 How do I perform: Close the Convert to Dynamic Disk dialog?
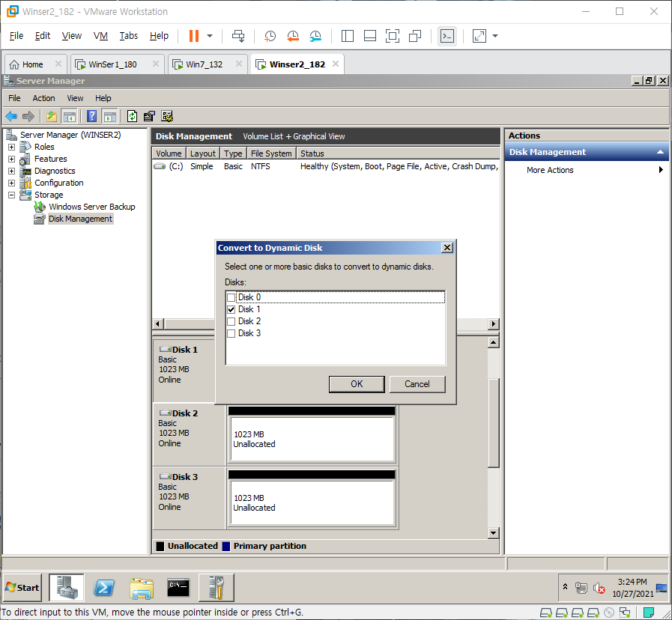pos(447,248)
